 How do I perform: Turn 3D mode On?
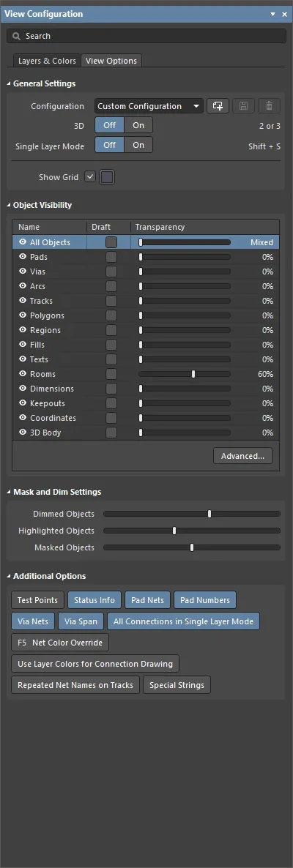pyautogui.click(x=138, y=125)
